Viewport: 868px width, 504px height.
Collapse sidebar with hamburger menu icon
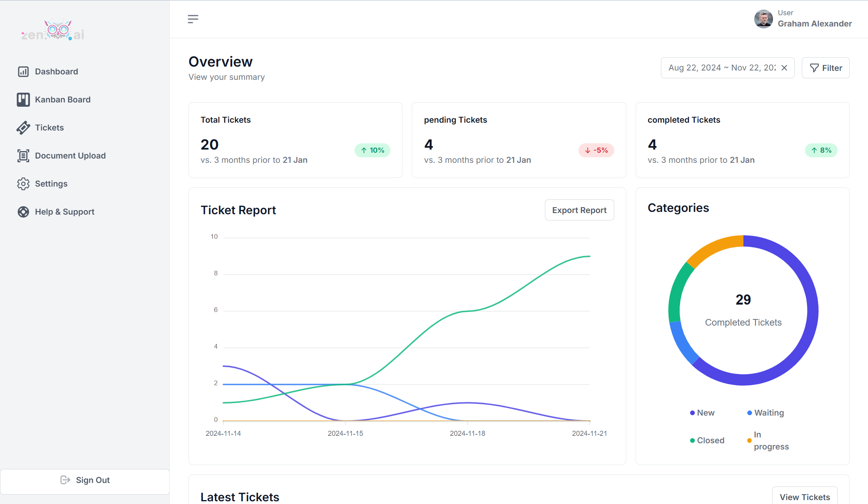tap(193, 19)
